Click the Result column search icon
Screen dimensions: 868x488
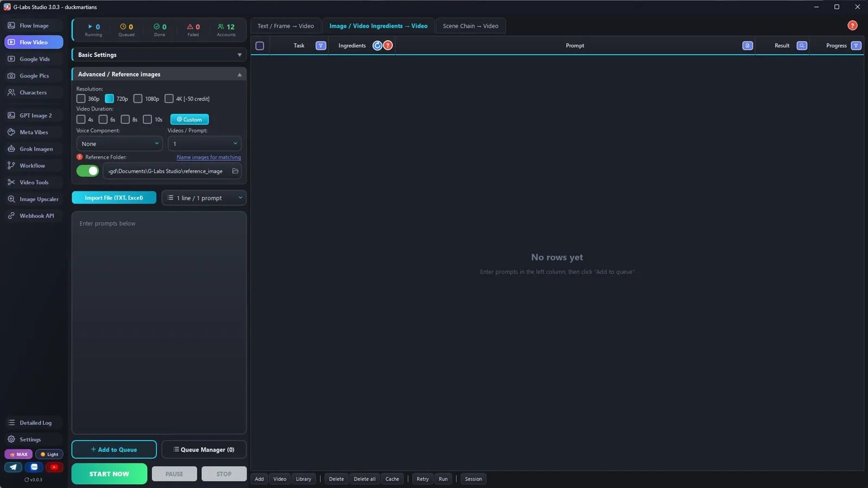pyautogui.click(x=802, y=46)
